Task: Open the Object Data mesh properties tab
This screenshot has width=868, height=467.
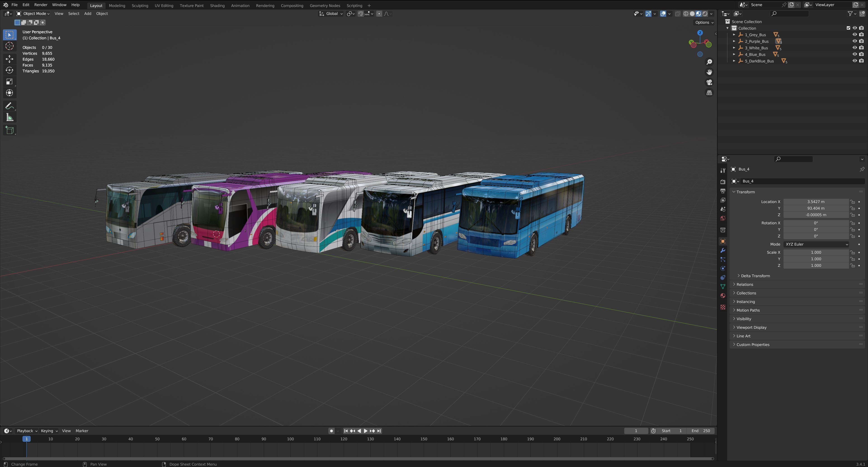Action: click(x=722, y=287)
